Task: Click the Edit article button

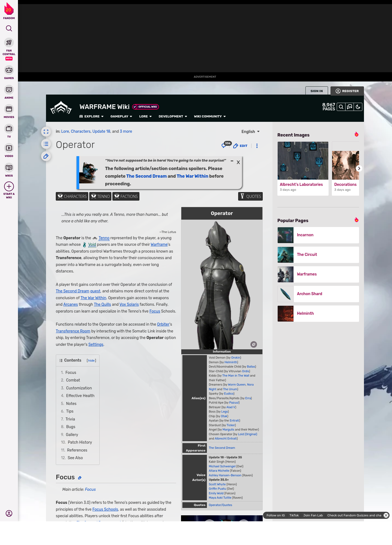Action: coord(240,146)
